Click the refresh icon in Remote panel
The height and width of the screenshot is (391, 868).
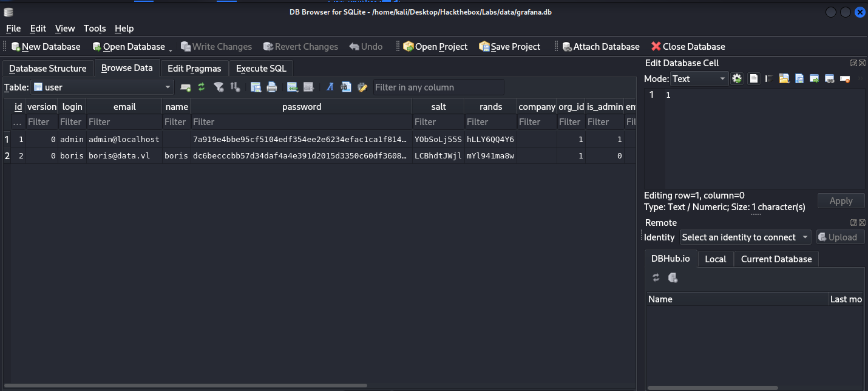(656, 277)
